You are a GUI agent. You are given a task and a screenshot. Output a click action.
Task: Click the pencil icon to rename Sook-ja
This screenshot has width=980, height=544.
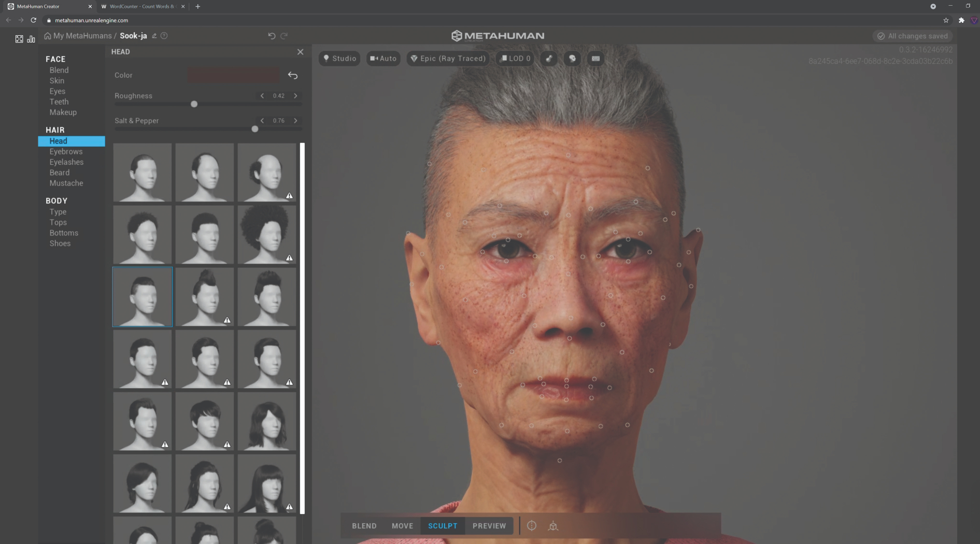pyautogui.click(x=154, y=36)
